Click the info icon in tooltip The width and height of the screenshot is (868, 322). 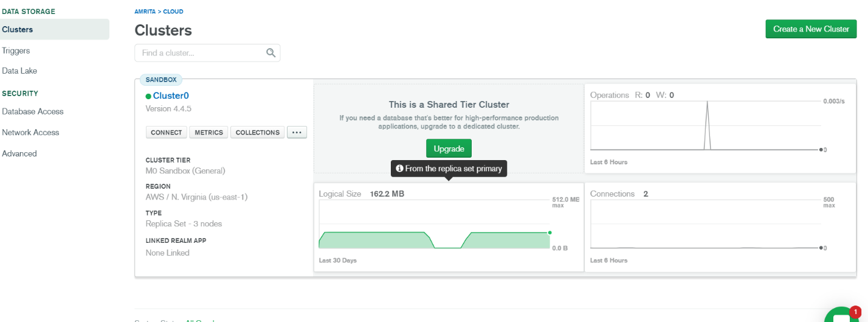(399, 169)
